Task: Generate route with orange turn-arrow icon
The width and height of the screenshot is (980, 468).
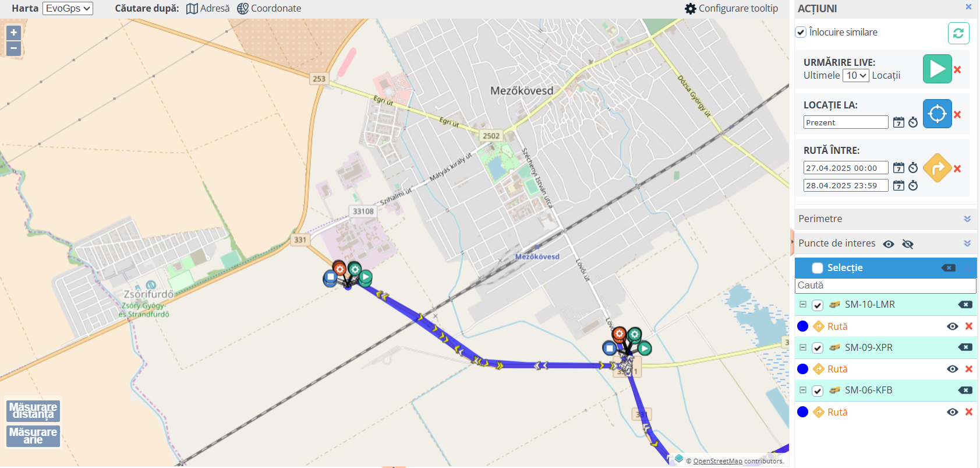Action: [937, 168]
